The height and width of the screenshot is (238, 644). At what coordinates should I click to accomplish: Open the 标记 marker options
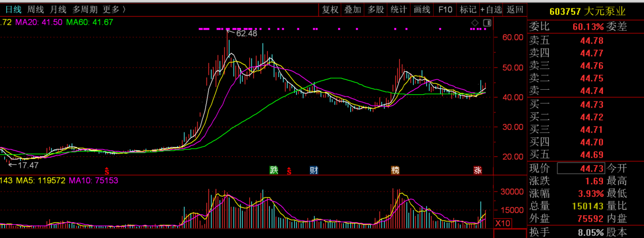pos(468,9)
